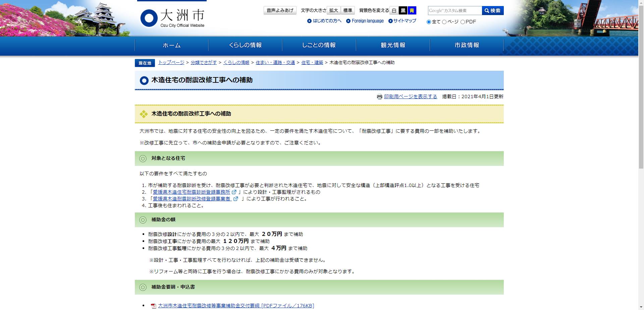644x310 pixels.
Task: Select the ページ search scope radio button
Action: pos(444,22)
